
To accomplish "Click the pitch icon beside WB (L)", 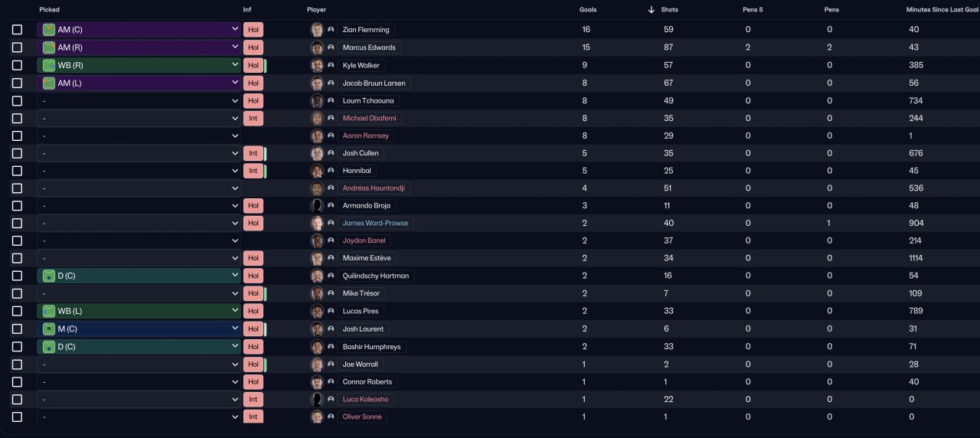I will pos(49,311).
